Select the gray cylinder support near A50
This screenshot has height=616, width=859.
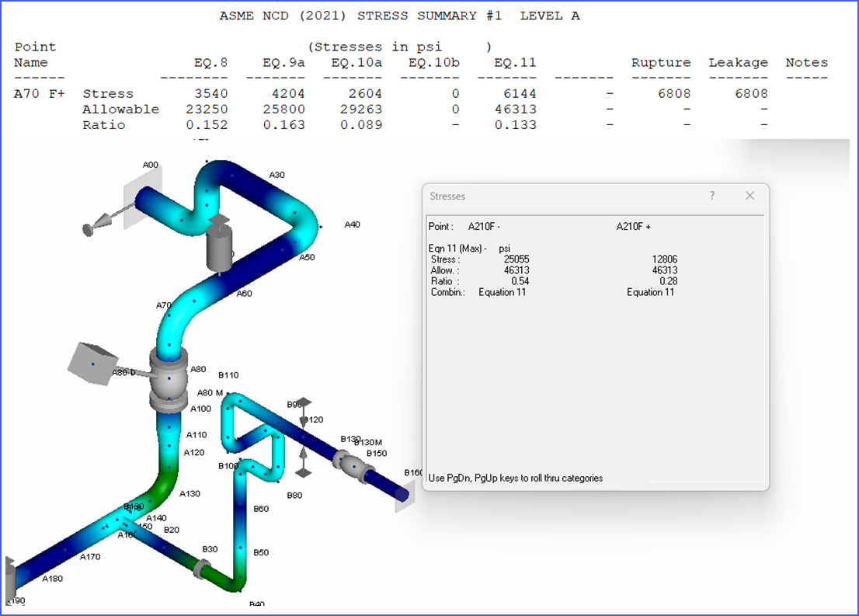219,245
